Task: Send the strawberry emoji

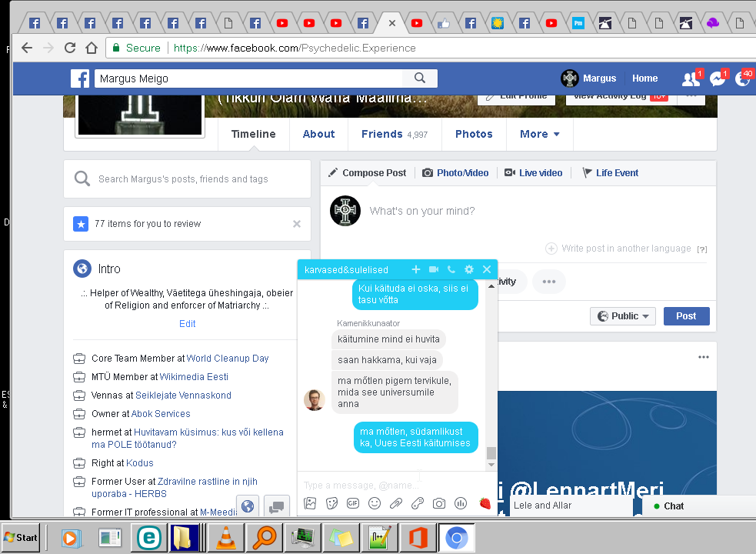Action: (485, 503)
